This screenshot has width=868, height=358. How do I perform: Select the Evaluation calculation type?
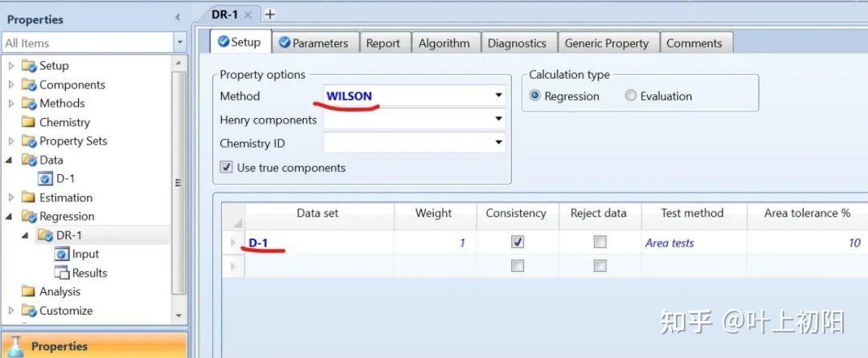point(631,96)
